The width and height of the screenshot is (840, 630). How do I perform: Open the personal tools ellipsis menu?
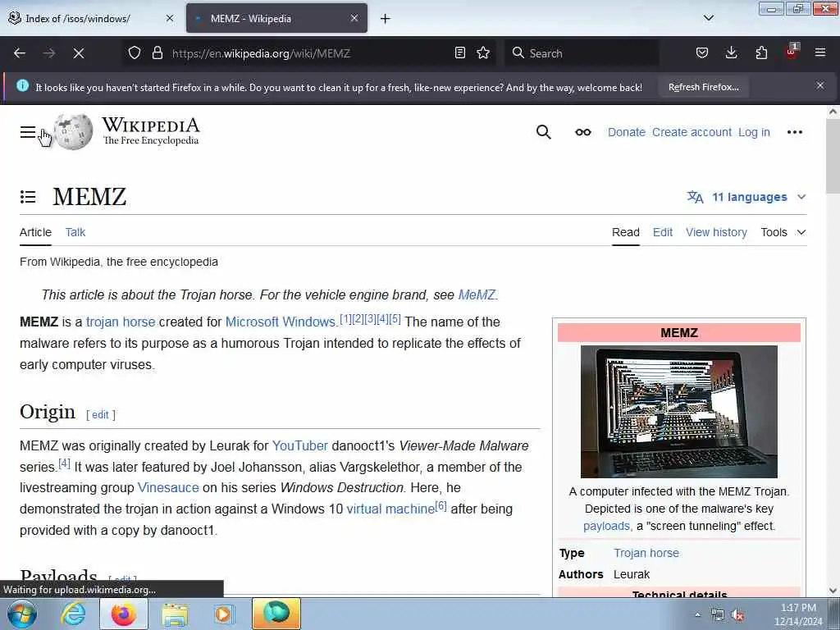pyautogui.click(x=794, y=132)
